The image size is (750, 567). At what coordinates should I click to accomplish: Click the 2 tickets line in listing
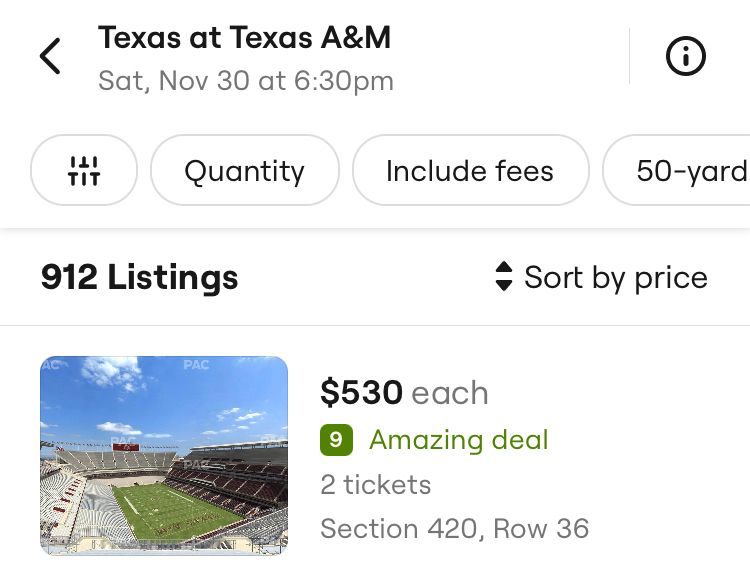click(x=375, y=485)
